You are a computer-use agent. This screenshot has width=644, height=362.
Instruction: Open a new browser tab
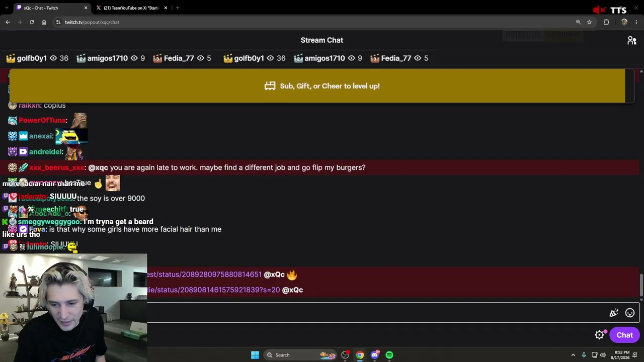click(178, 8)
